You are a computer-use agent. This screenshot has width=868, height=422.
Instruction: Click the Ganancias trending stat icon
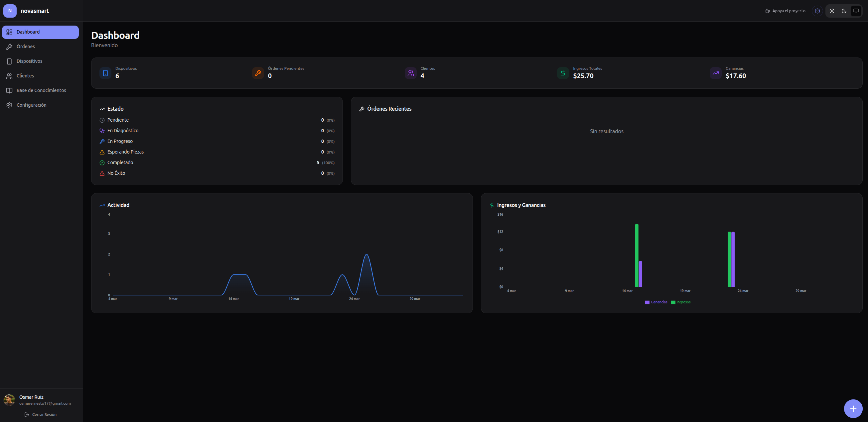click(715, 73)
